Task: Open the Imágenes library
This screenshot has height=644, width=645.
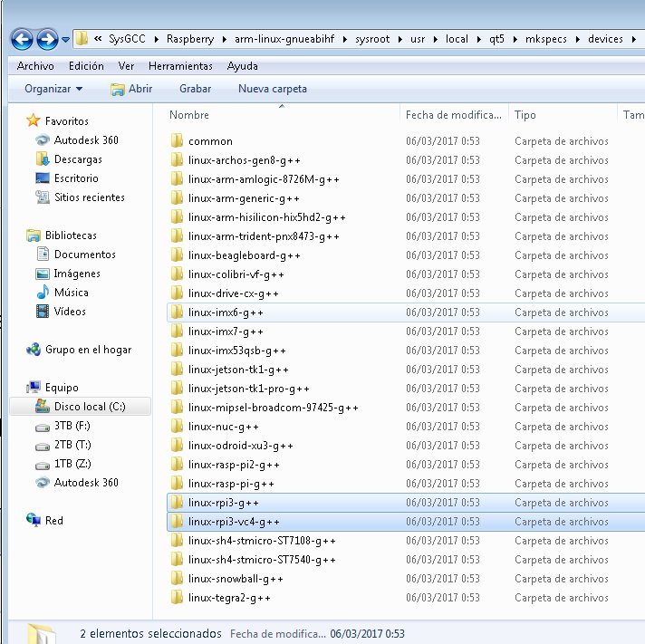Action: (x=76, y=273)
